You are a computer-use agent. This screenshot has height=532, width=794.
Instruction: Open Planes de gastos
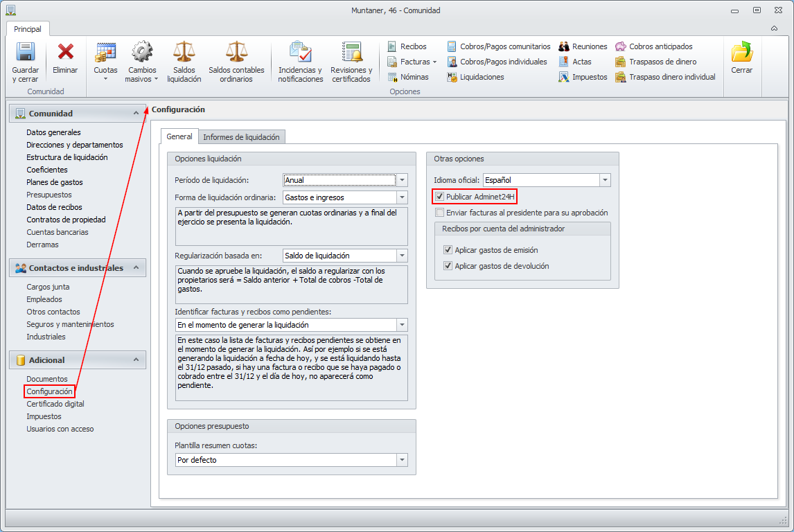(55, 182)
